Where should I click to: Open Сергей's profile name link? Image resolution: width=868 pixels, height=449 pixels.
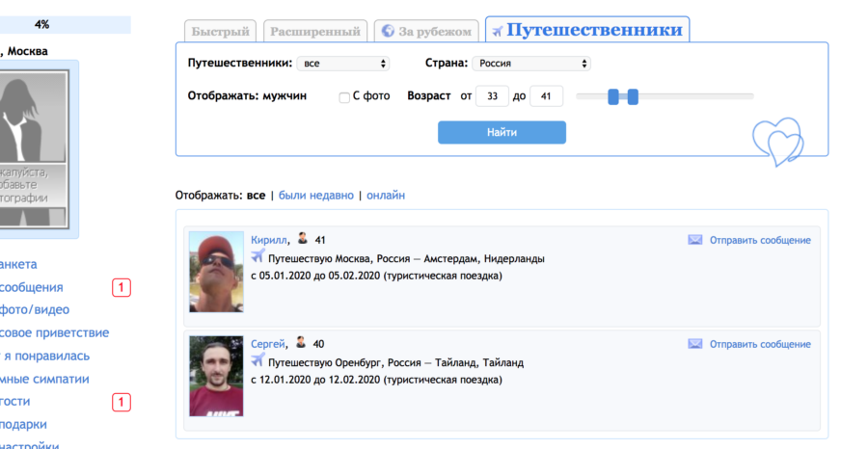(267, 344)
